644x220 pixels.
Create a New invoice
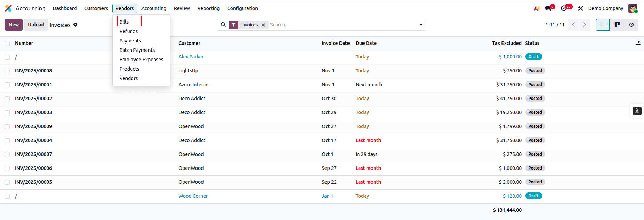coord(14,25)
